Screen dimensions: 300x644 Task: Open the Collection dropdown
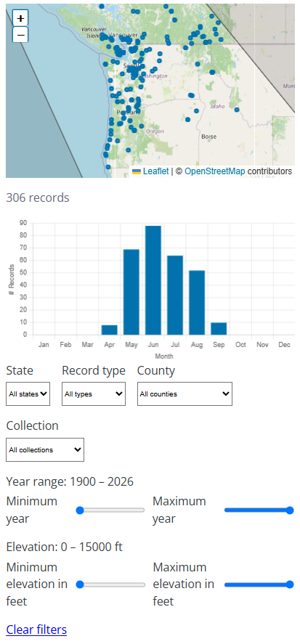tap(45, 449)
